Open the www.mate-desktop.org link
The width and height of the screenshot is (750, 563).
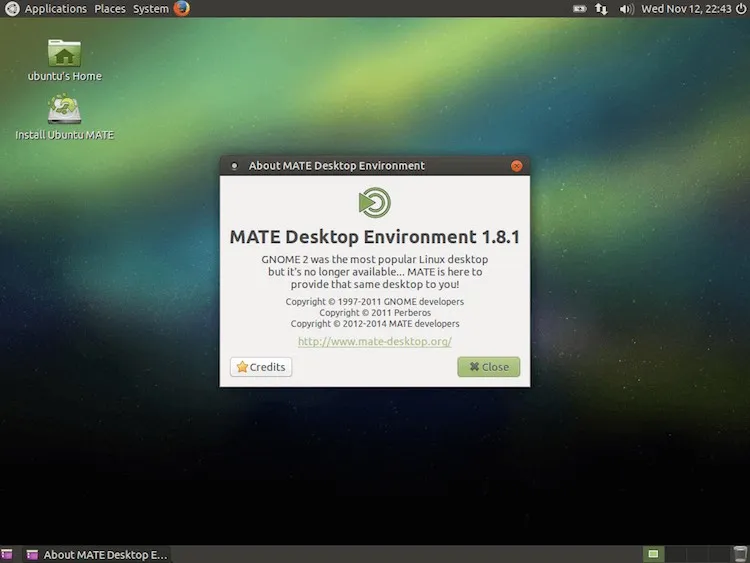375,342
